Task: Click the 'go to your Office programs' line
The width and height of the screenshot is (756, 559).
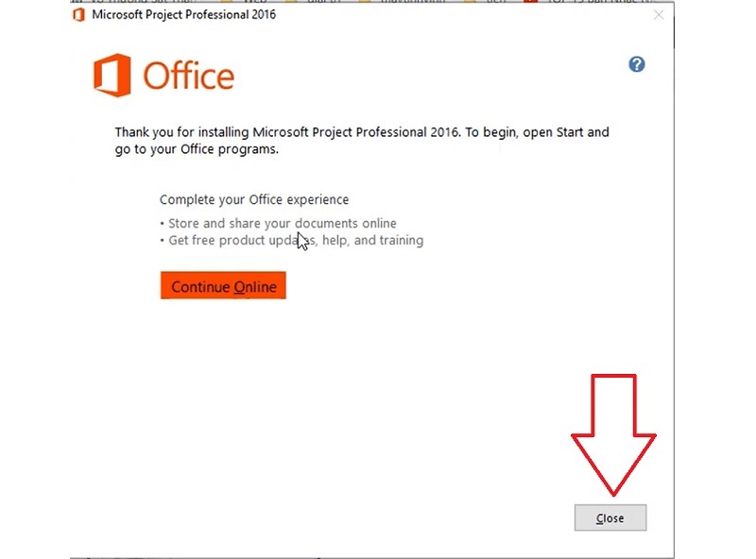Action: pos(197,149)
